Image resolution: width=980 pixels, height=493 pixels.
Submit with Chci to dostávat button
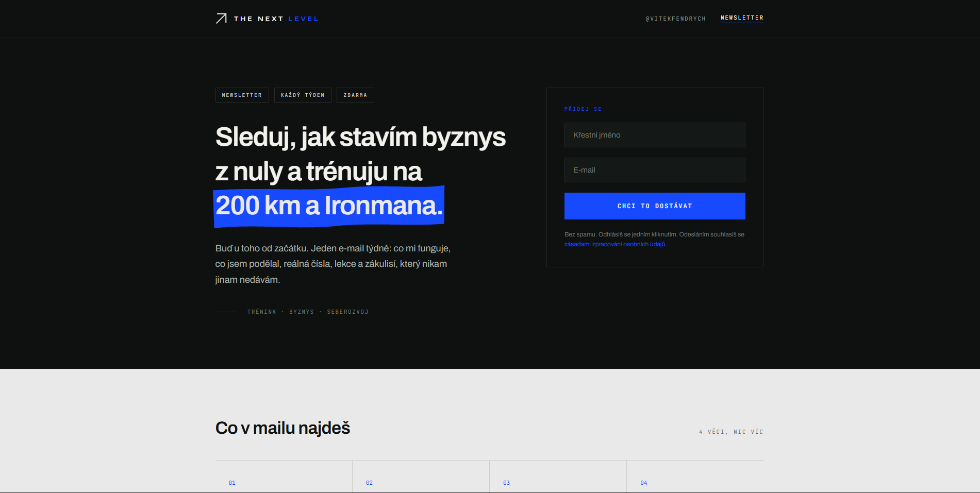tap(655, 206)
